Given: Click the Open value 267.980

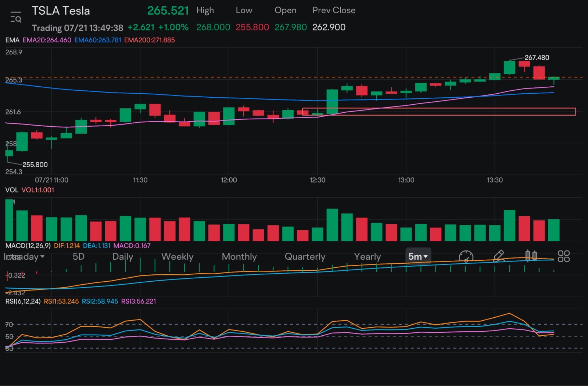Looking at the screenshot, I should 291,27.
